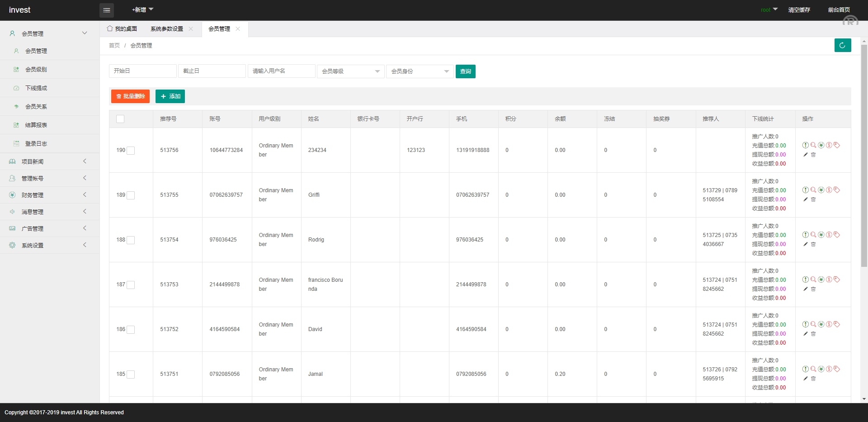This screenshot has height=422, width=868.
Task: Click the green up-arrow icon in row 190
Action: pyautogui.click(x=805, y=145)
